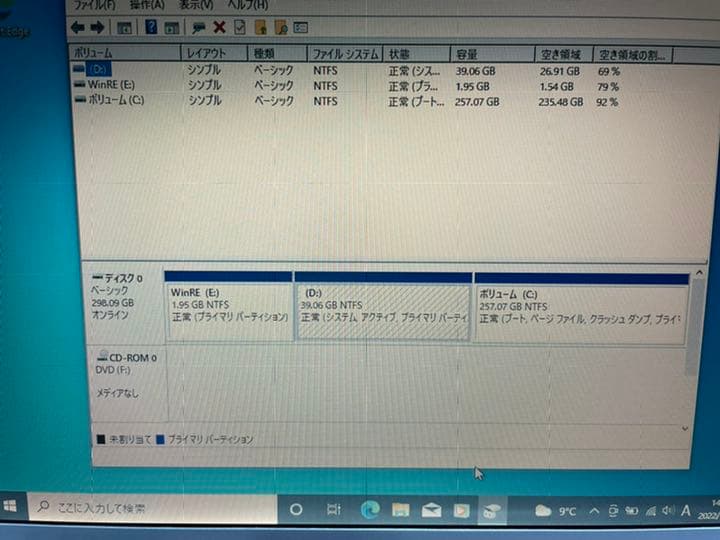720x540 pixels.
Task: Sort by the ボリューム column header
Action: point(124,53)
